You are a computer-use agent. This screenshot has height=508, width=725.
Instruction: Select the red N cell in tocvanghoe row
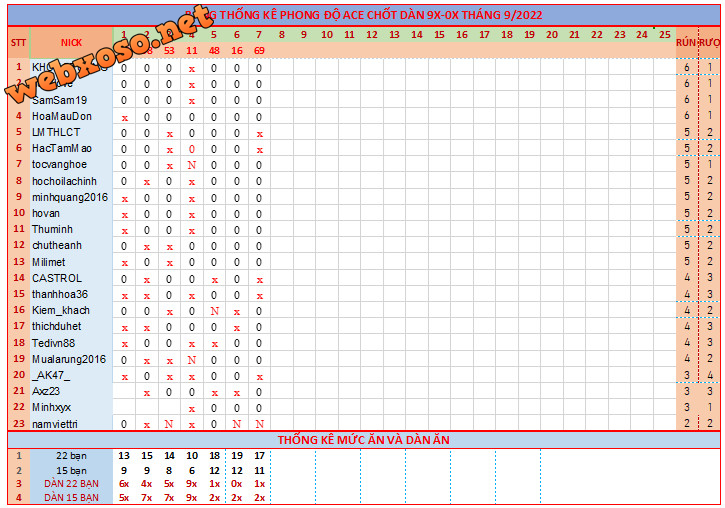click(191, 165)
